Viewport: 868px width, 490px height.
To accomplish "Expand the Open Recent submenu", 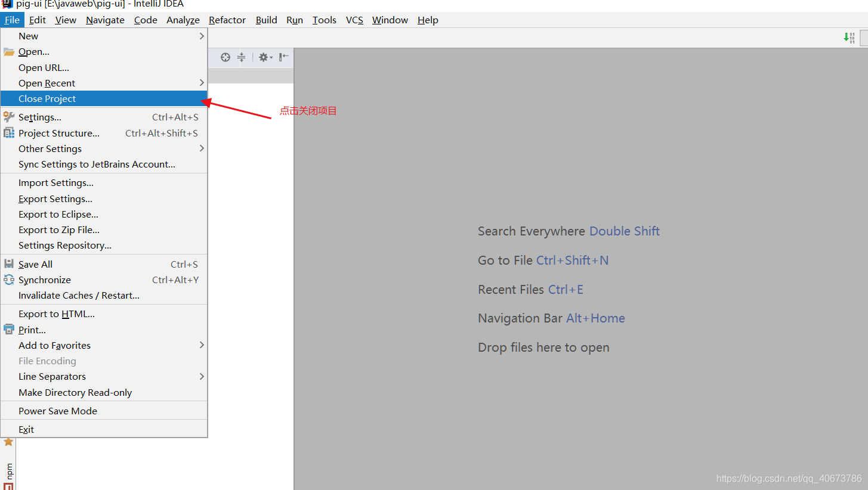I will (104, 83).
